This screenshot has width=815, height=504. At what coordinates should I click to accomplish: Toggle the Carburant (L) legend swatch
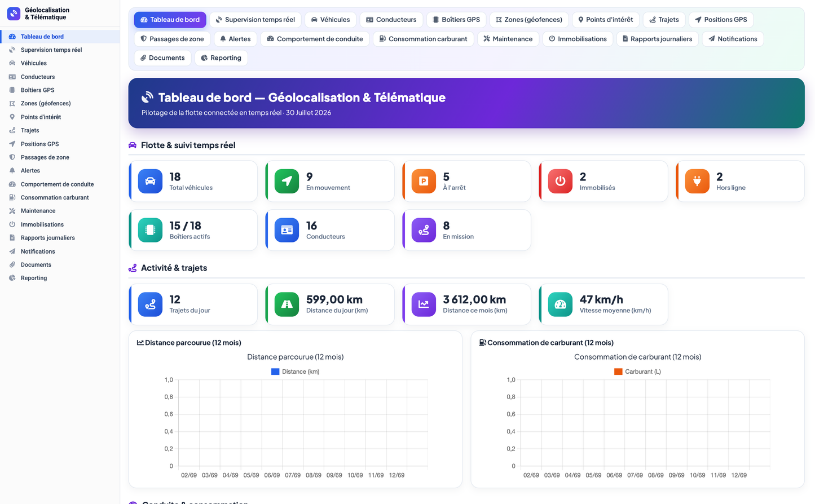618,372
